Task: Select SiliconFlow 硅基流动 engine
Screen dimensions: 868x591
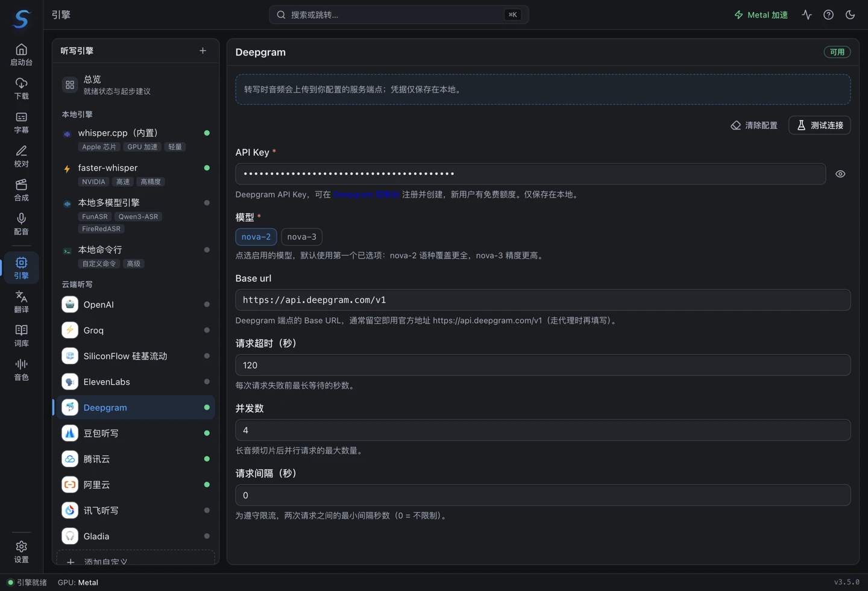Action: point(135,356)
